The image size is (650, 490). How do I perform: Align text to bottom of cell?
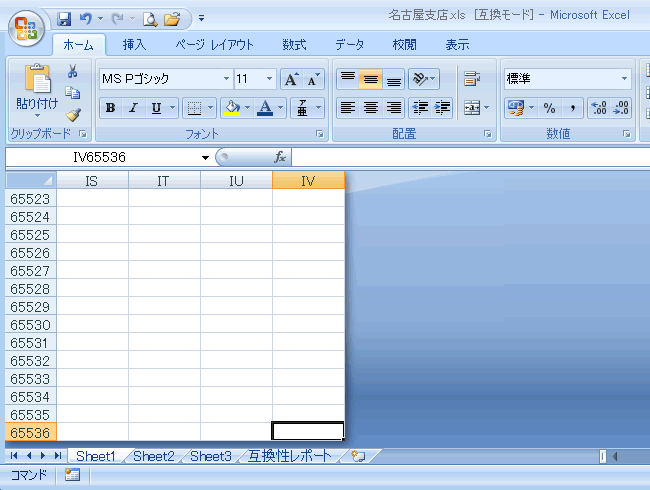(x=393, y=79)
